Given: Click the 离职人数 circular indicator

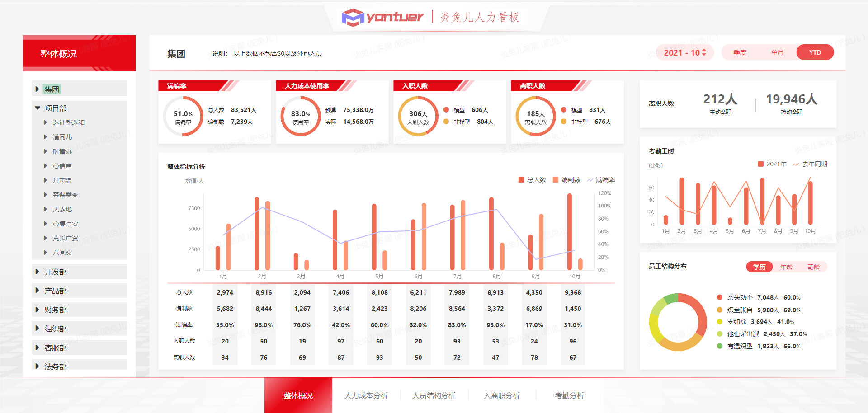Looking at the screenshot, I should [x=536, y=116].
